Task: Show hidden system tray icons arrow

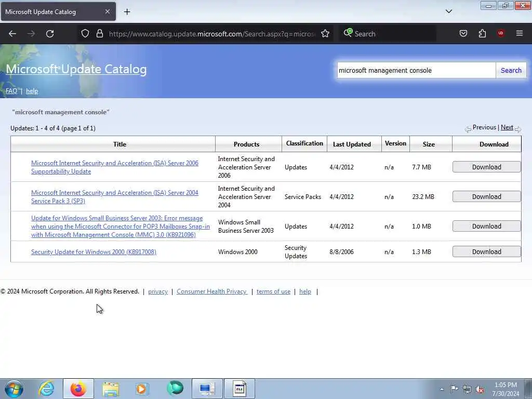Action: tap(442, 389)
